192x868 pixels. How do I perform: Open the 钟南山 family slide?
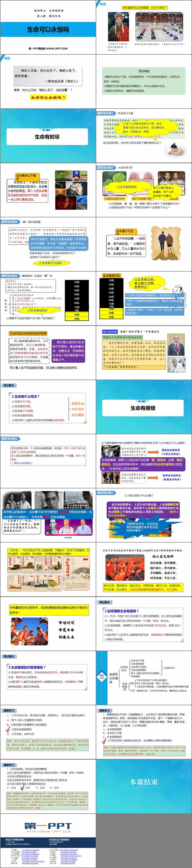pos(48,516)
